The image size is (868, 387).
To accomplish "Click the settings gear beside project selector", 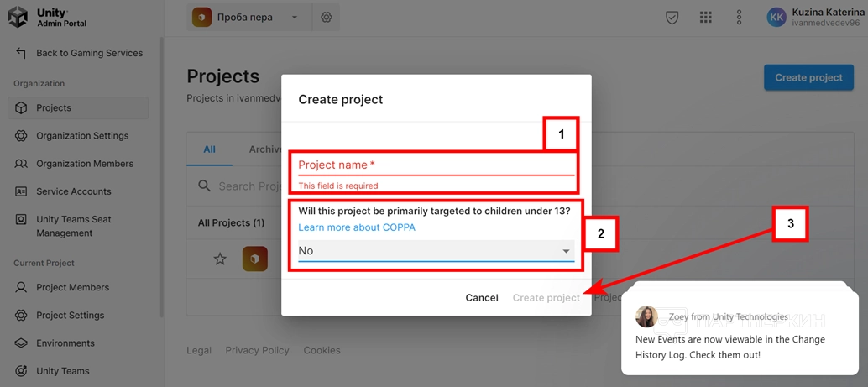I will point(326,18).
